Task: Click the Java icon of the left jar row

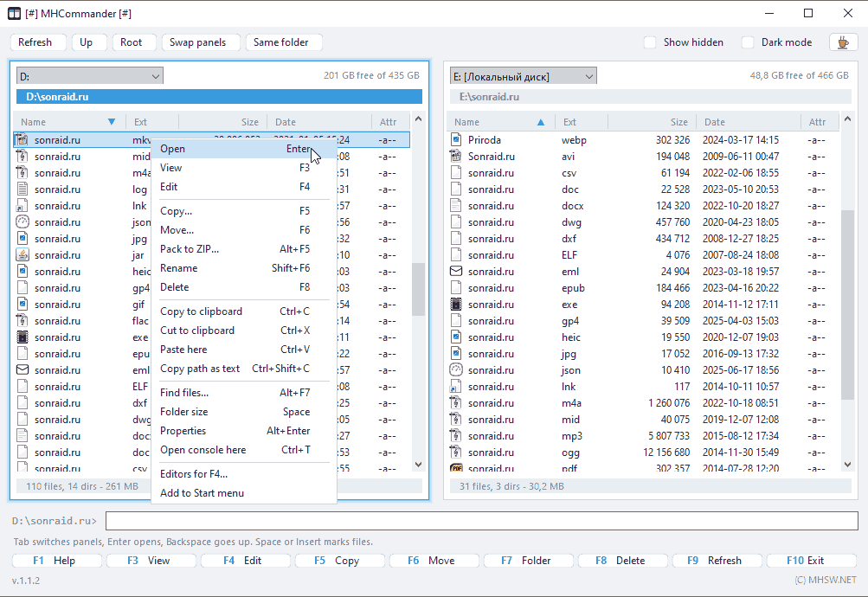Action: 23,255
